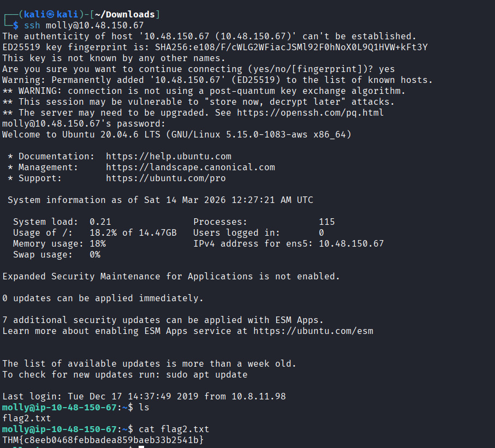Screen dimensions: 495x448
Task: Click the molly@ip-10-48-150-67 prompt before ls
Action: coord(59,408)
